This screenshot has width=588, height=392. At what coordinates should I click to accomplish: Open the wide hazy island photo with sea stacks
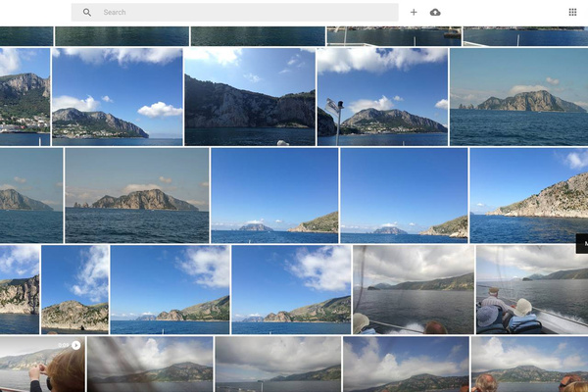click(137, 195)
